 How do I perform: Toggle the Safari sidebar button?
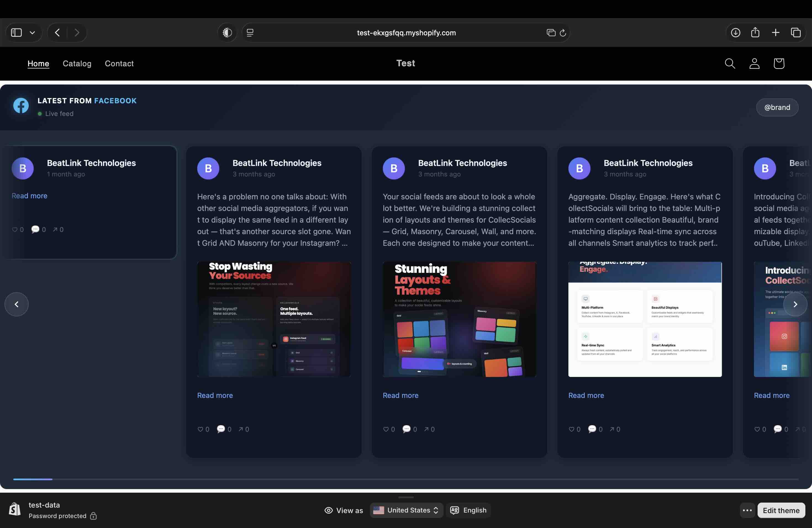(16, 33)
